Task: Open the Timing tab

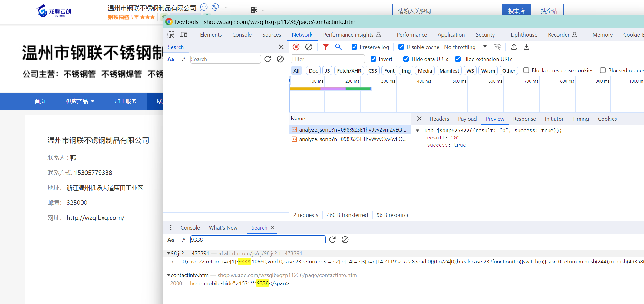Action: coord(580,119)
